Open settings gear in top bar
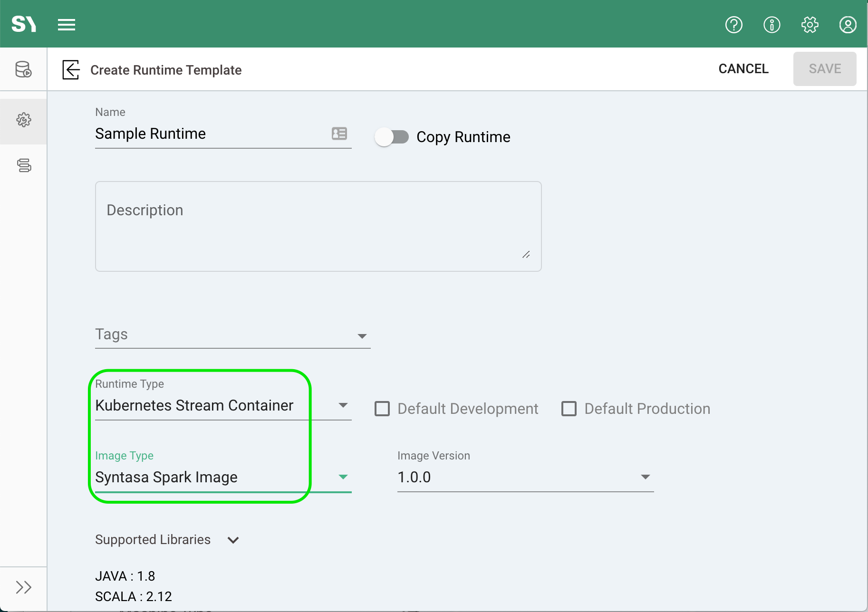 tap(810, 25)
